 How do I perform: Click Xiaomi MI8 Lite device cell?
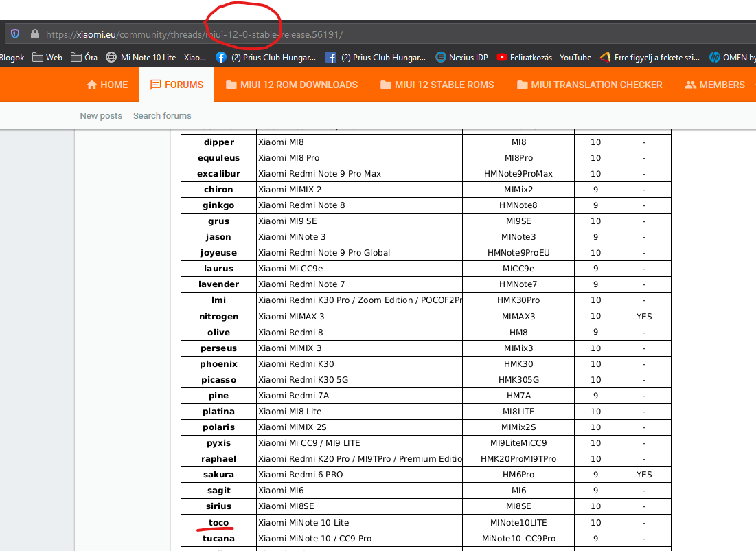point(359,411)
